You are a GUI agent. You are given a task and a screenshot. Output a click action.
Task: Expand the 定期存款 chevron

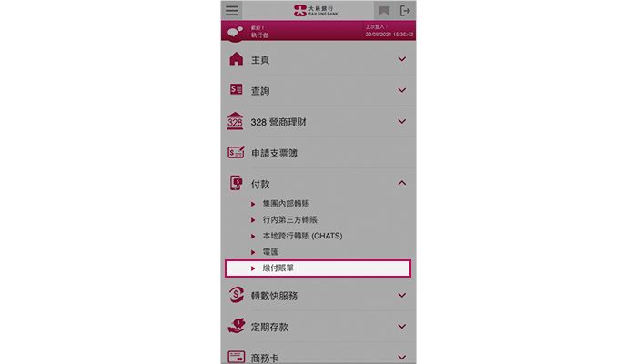(x=402, y=326)
